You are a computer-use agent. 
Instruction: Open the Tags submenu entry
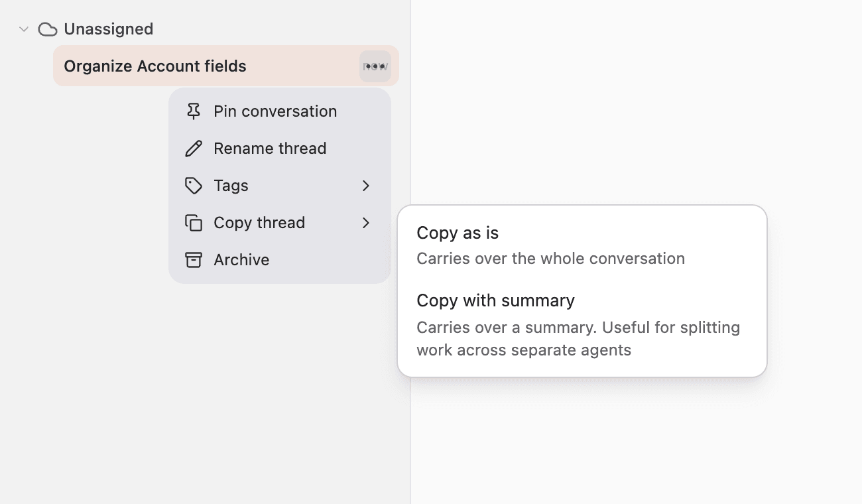[279, 186]
